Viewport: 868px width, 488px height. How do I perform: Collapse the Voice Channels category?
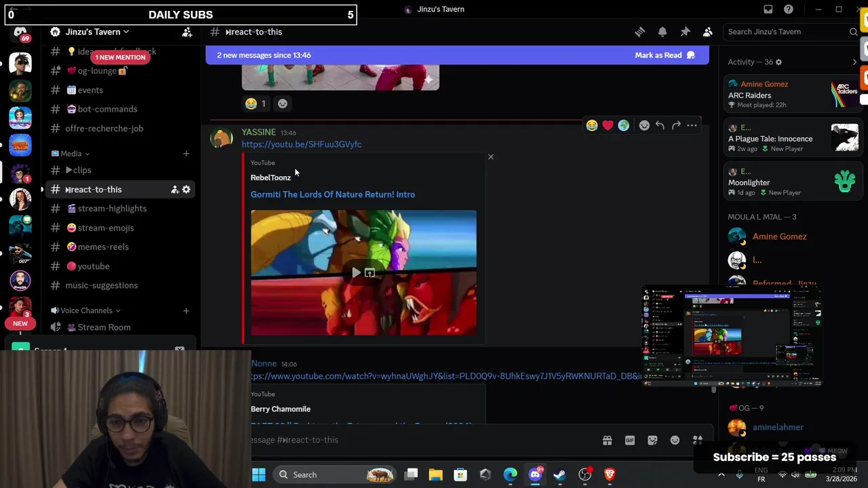[85, 310]
